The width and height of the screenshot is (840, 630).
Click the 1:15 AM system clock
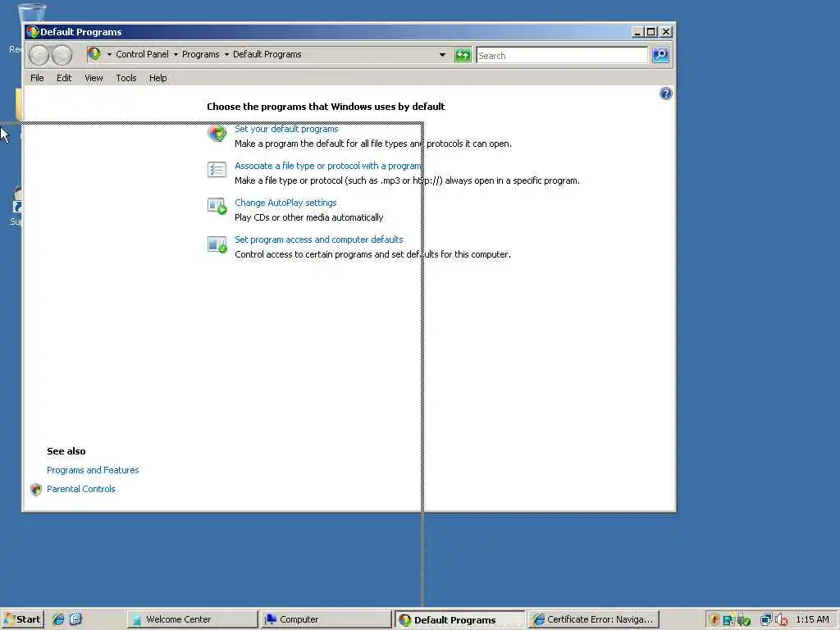pos(812,620)
